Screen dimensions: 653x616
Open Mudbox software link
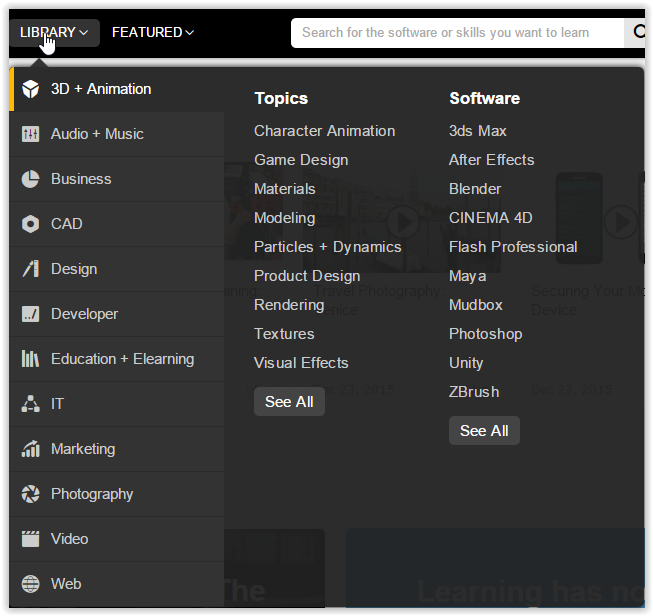pos(476,305)
